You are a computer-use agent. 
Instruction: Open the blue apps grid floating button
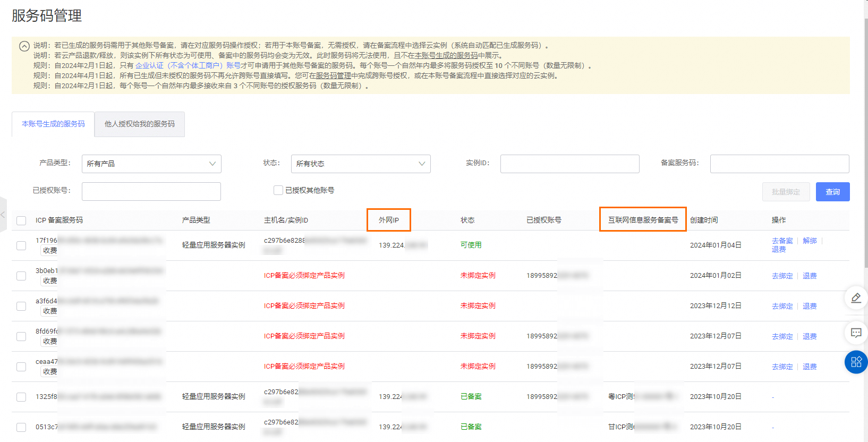point(856,362)
